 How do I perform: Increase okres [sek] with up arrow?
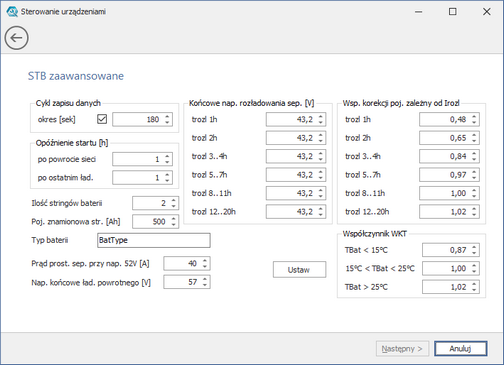[167, 116]
